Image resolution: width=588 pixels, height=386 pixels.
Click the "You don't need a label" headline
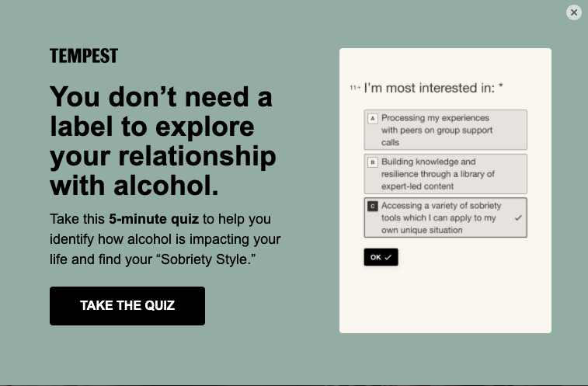pyautogui.click(x=161, y=98)
